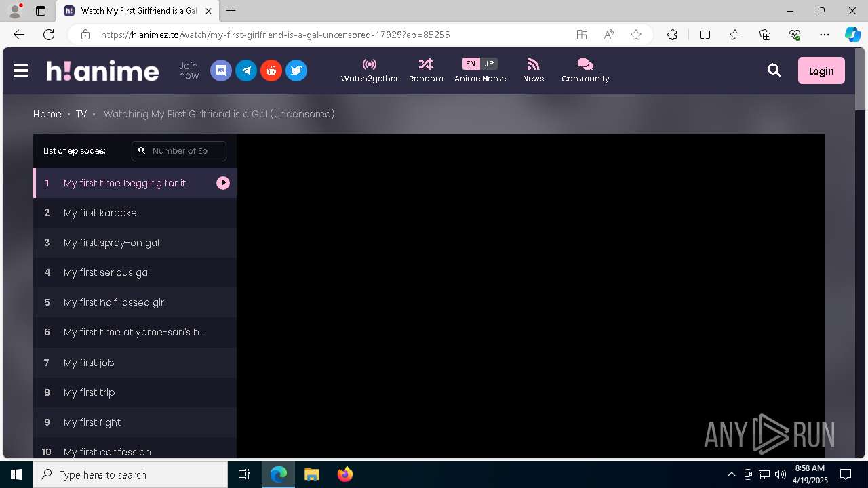Open the volume control in tray
Viewport: 868px width, 488px height.
click(x=780, y=474)
